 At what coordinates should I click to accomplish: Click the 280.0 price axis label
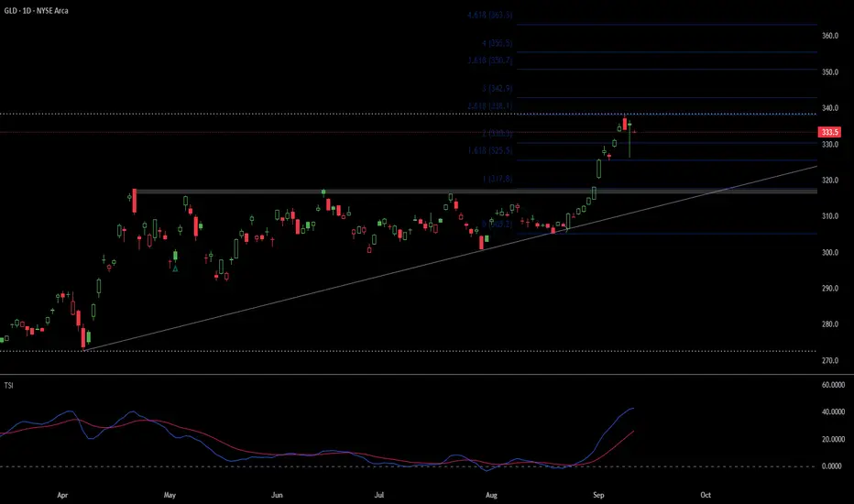coord(829,324)
